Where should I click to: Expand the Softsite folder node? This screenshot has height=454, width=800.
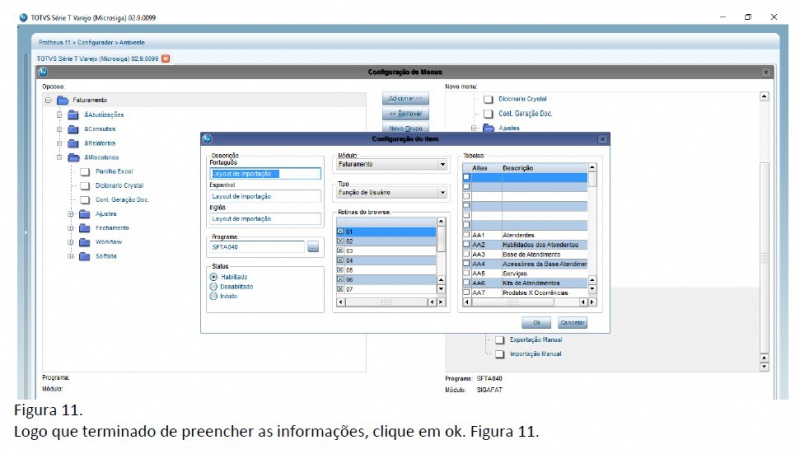coord(71,257)
